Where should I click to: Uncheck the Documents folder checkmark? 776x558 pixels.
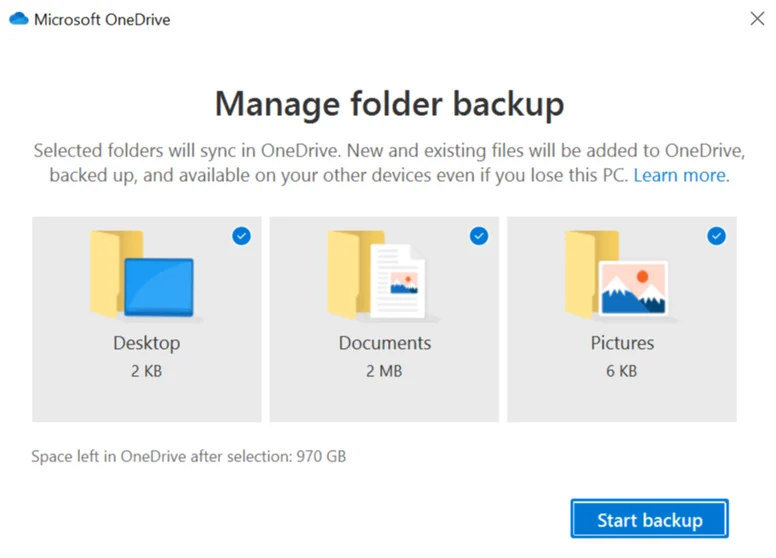click(x=479, y=236)
